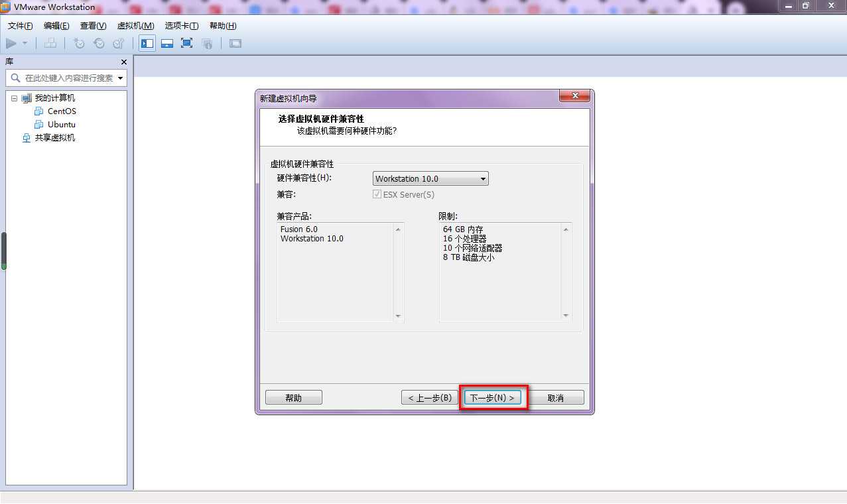Click 16 个处理器 in limits list
Image resolution: width=847 pixels, height=504 pixels.
(x=464, y=239)
